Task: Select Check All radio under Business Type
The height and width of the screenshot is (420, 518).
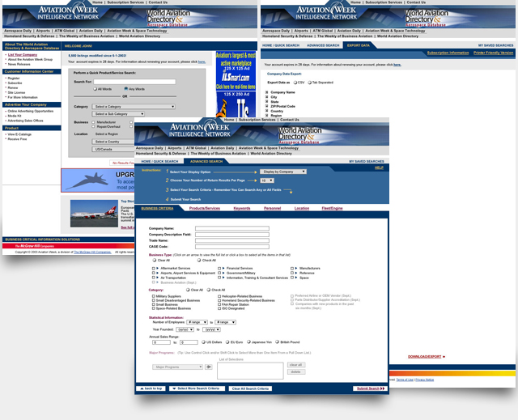Action: 199,261
